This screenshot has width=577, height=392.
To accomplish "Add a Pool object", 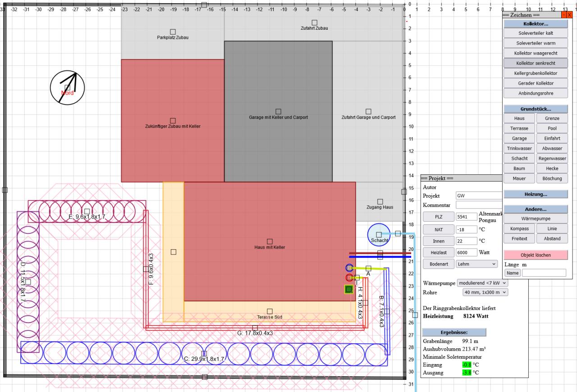I will (x=552, y=128).
